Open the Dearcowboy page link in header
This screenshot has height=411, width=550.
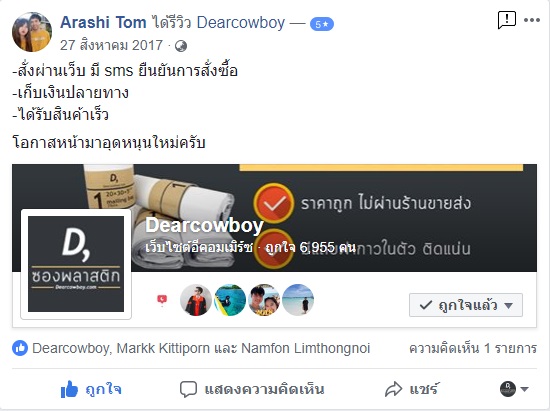tap(241, 23)
